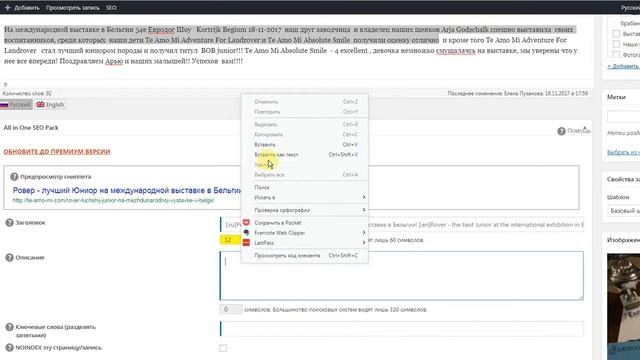Expand the LastPass submenu arrow
This screenshot has width=640, height=360.
(363, 243)
